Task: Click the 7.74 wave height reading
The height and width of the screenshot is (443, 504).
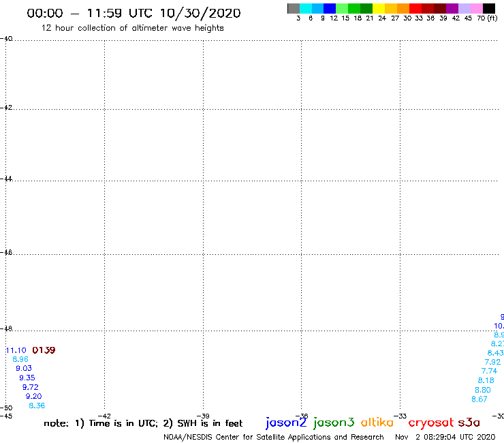Action: pyautogui.click(x=489, y=371)
